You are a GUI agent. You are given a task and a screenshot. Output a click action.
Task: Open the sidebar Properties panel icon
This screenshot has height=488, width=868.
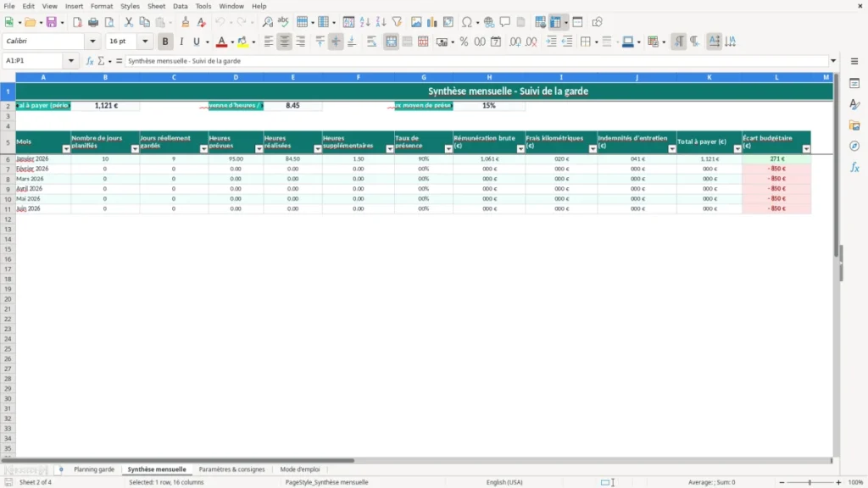854,83
